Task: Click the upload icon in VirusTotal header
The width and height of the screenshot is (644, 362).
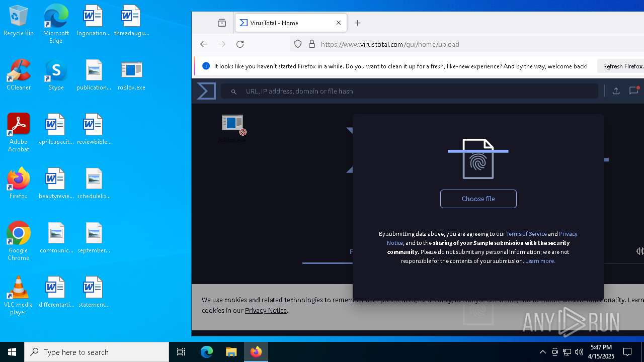Action: pos(616,91)
